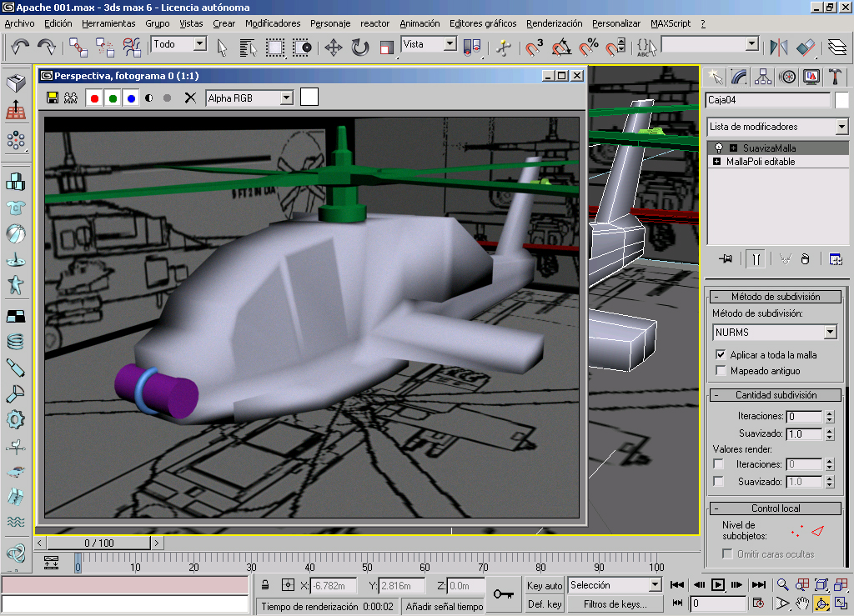This screenshot has height=616, width=854.
Task: Switch to the Modify command panel
Action: pos(739,78)
